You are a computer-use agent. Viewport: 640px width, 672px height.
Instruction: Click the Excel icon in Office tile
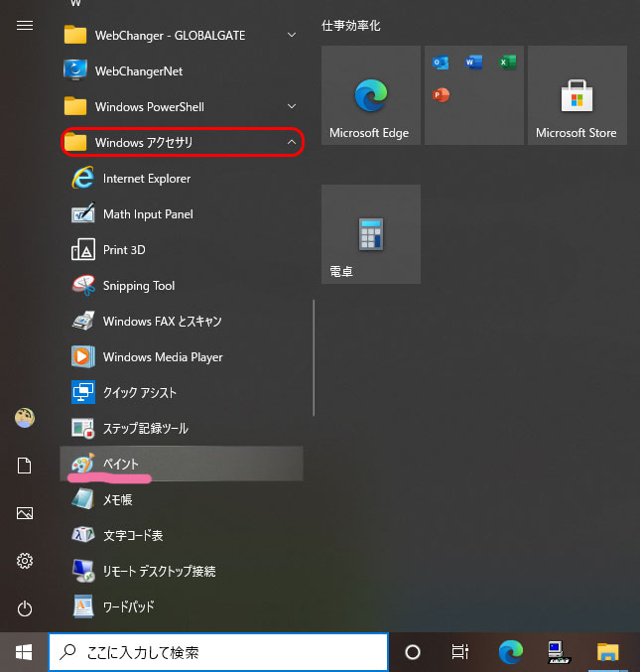pyautogui.click(x=507, y=63)
